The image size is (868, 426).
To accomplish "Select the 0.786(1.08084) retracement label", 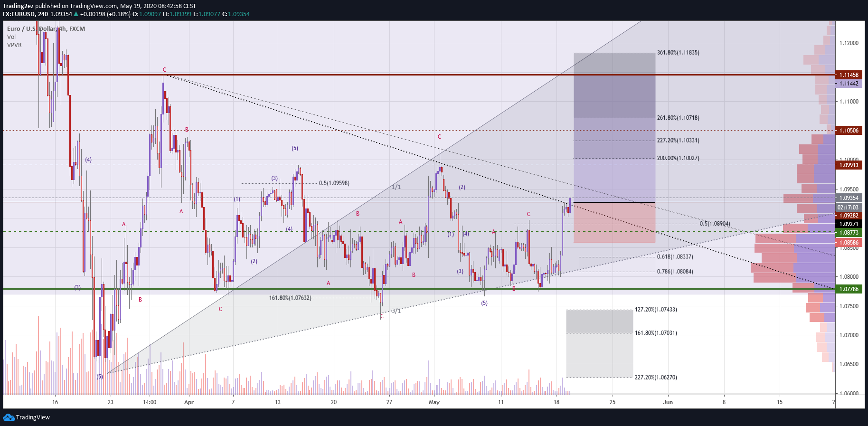I will click(675, 272).
